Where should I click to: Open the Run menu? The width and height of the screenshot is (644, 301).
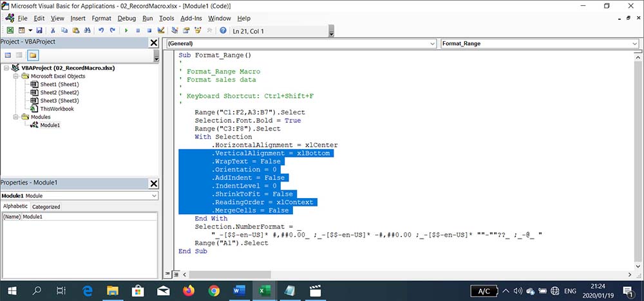point(147,19)
